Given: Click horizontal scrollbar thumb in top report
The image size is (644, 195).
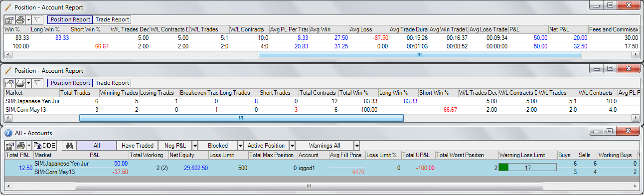Looking at the screenshot, I should pyautogui.click(x=420, y=55).
